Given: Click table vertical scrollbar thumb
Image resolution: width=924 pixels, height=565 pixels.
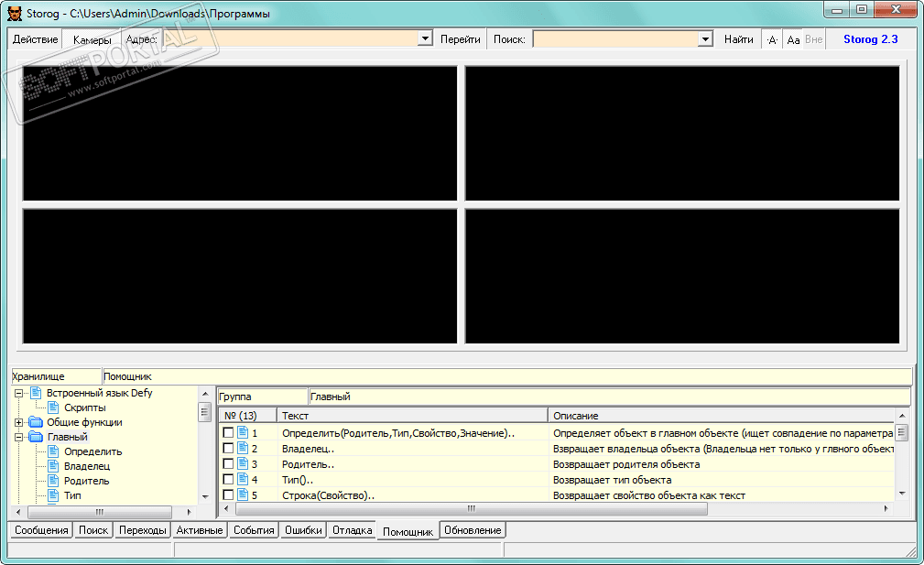Looking at the screenshot, I should pos(902,432).
